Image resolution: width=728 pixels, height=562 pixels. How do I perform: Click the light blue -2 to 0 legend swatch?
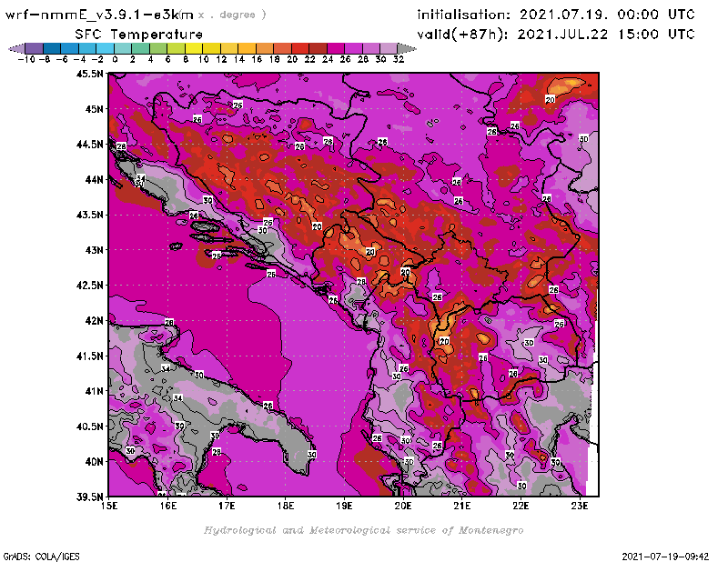[x=106, y=48]
